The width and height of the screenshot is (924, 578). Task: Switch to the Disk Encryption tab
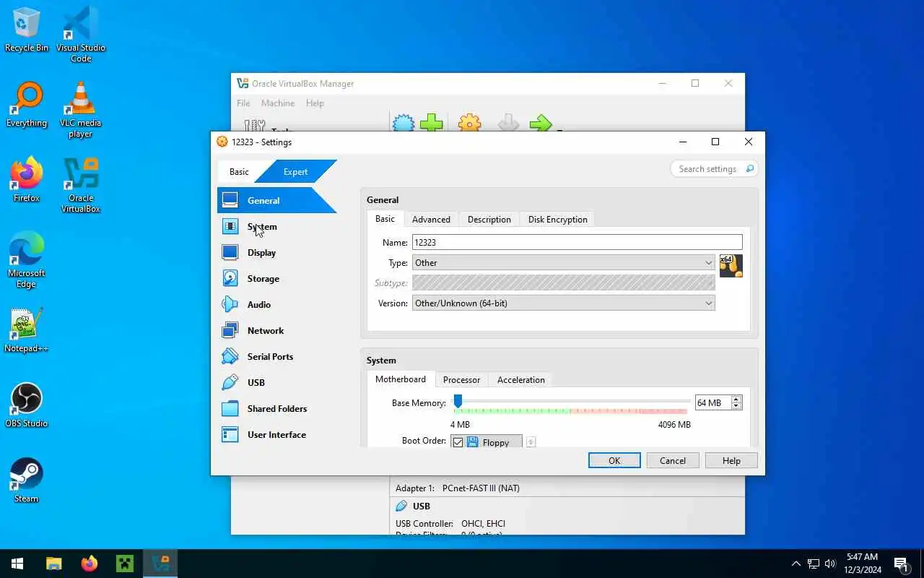pos(557,220)
